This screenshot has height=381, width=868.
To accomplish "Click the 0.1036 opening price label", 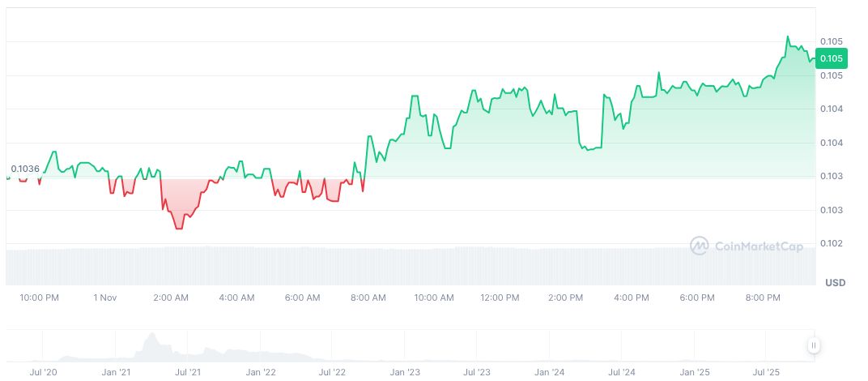I will point(25,169).
